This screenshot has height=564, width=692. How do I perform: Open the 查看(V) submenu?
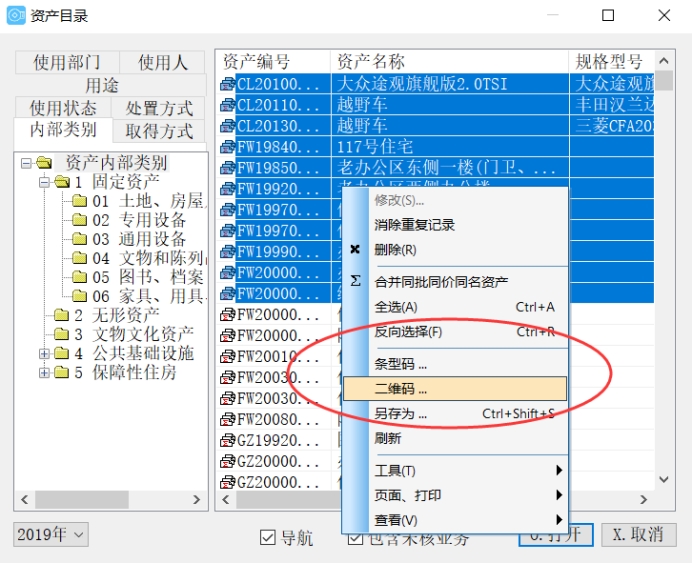click(455, 520)
